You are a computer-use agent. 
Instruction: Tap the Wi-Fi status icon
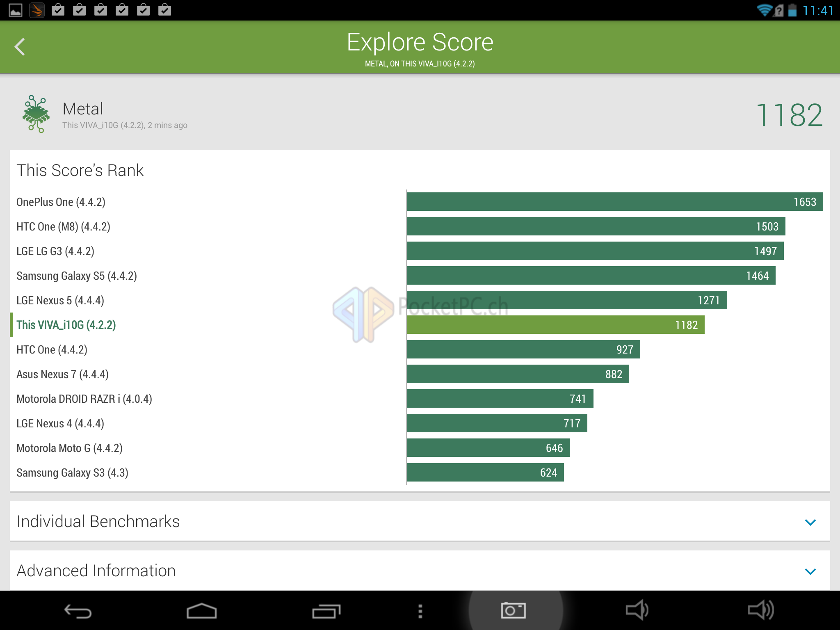click(x=765, y=10)
